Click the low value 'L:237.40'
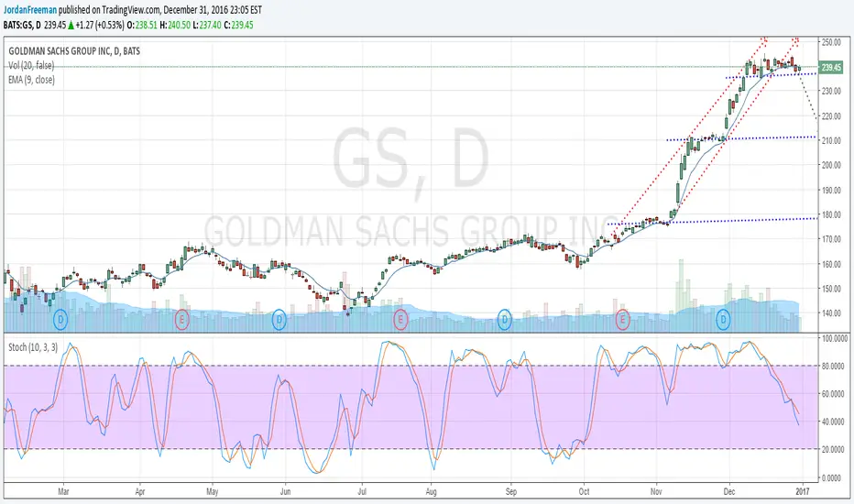Image resolution: width=854 pixels, height=504 pixels. click(207, 25)
